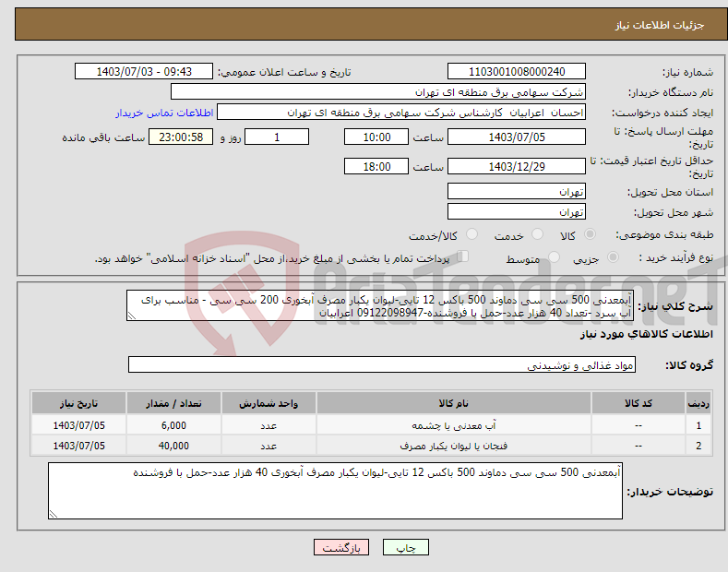The height and width of the screenshot is (572, 728).
Task: Click the توضیحات خریدار label
Action: [x=670, y=492]
